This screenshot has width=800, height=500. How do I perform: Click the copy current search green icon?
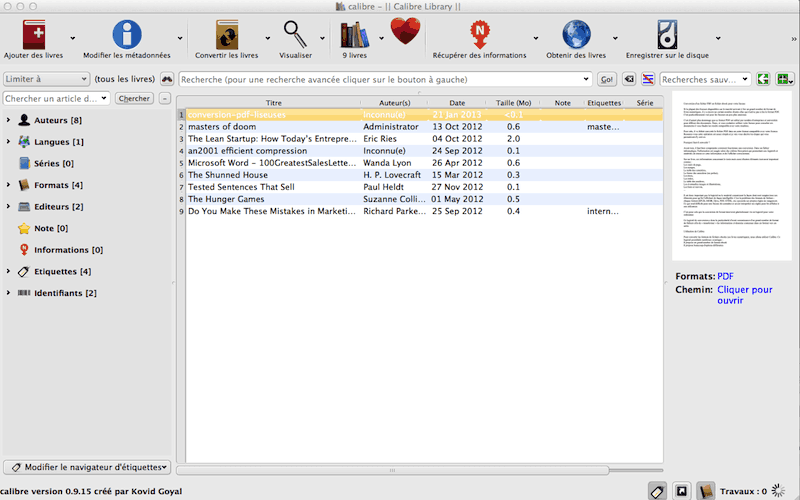[763, 79]
